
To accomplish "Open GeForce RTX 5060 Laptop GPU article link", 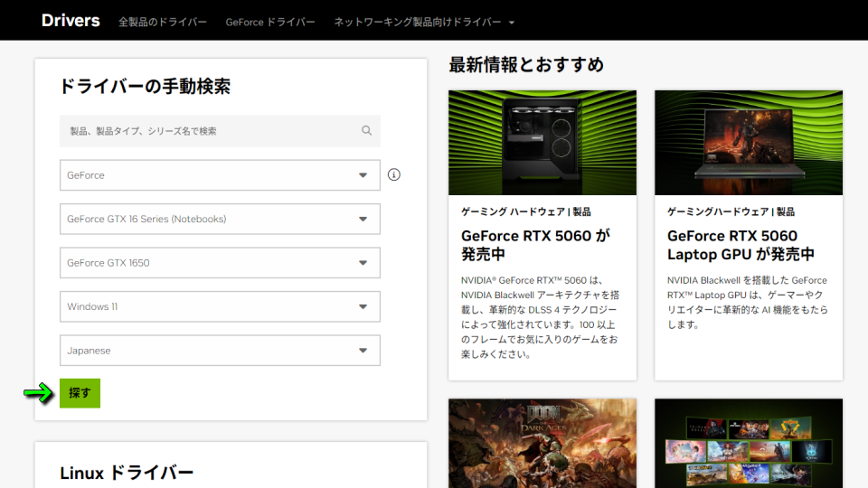I will click(x=741, y=245).
